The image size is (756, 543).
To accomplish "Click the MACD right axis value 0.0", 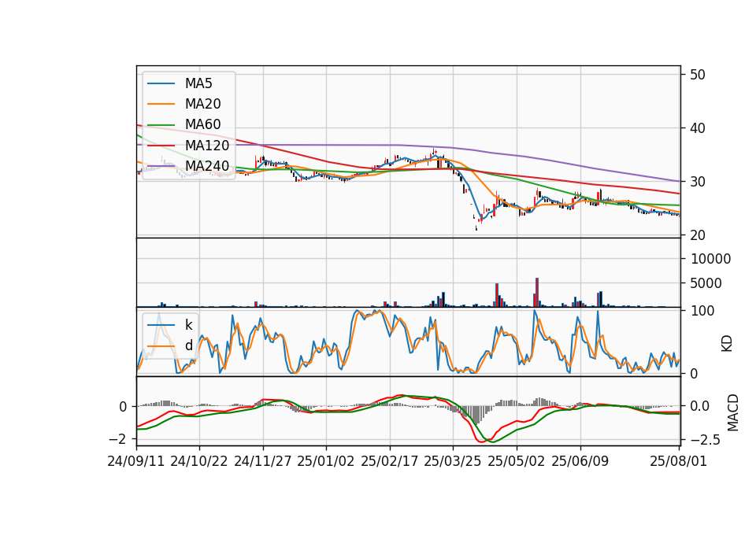I will (x=699, y=406).
